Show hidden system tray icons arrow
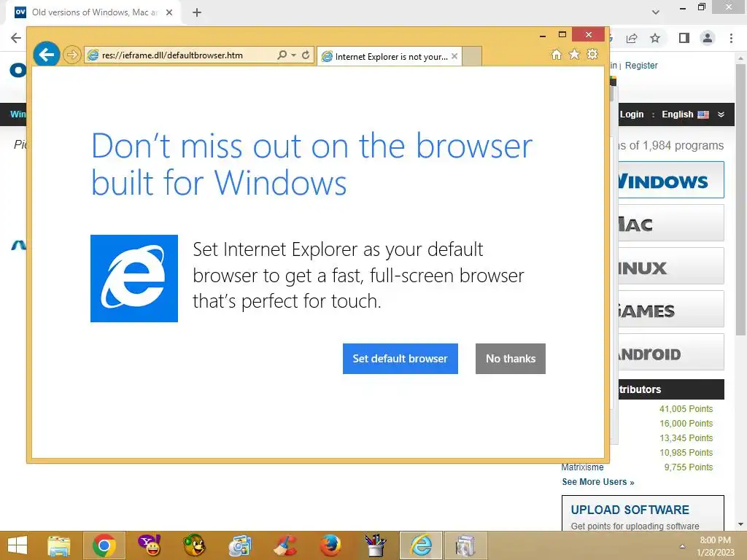The height and width of the screenshot is (560, 747). (x=682, y=546)
